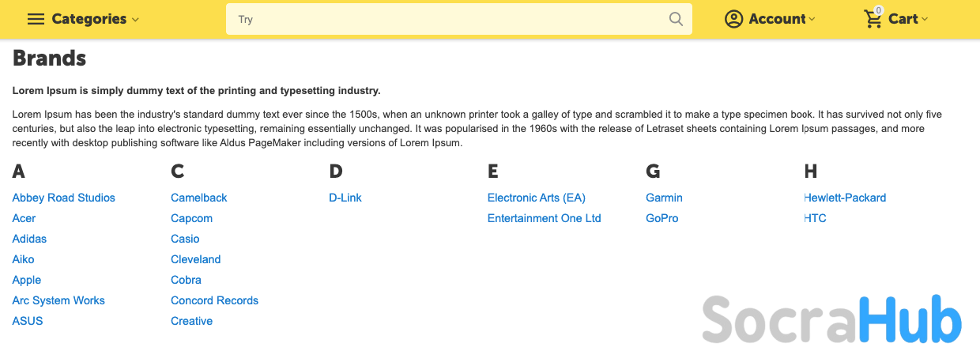The height and width of the screenshot is (347, 980).
Task: Go to the Apple brand page
Action: tap(27, 280)
